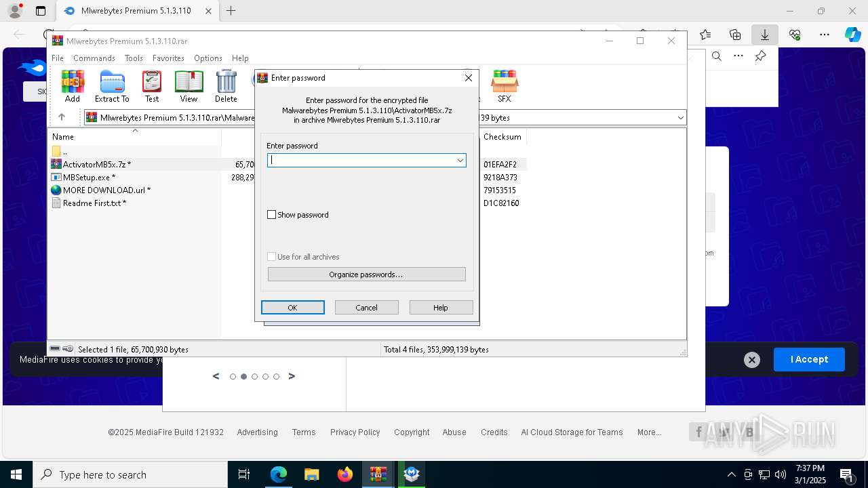Confirm the password with OK button
The image size is (868, 488).
click(293, 308)
